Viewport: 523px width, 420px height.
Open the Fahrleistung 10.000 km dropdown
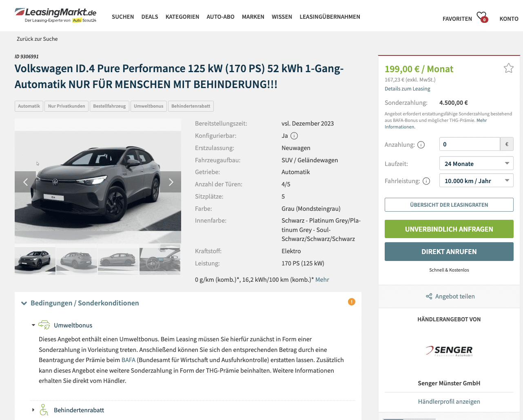tap(476, 181)
